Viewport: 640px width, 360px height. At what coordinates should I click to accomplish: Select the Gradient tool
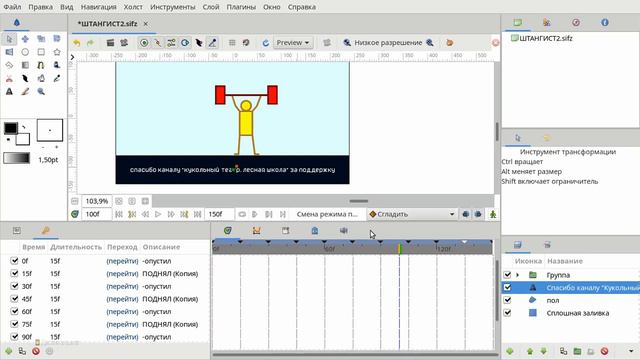pos(25,65)
